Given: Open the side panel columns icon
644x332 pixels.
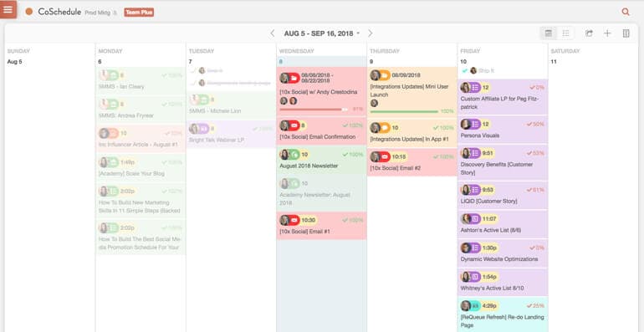Looking at the screenshot, I should point(626,33).
